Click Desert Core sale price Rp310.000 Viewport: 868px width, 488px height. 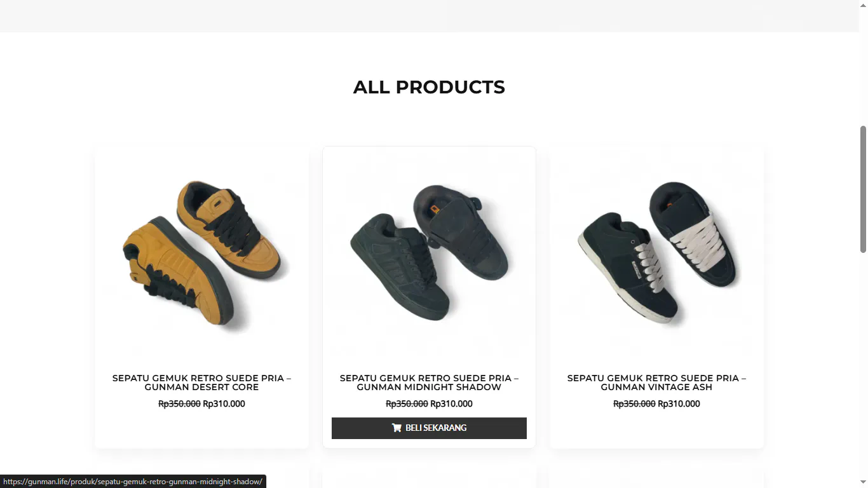click(224, 404)
